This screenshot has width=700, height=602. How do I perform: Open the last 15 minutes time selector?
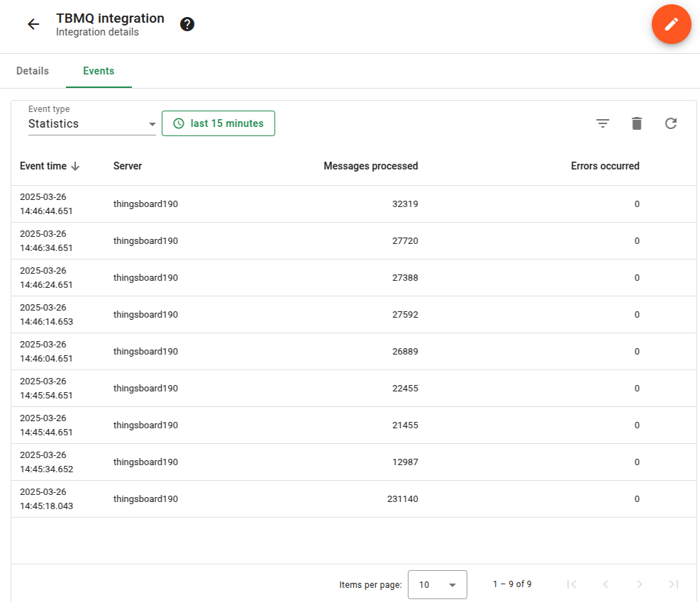[218, 123]
